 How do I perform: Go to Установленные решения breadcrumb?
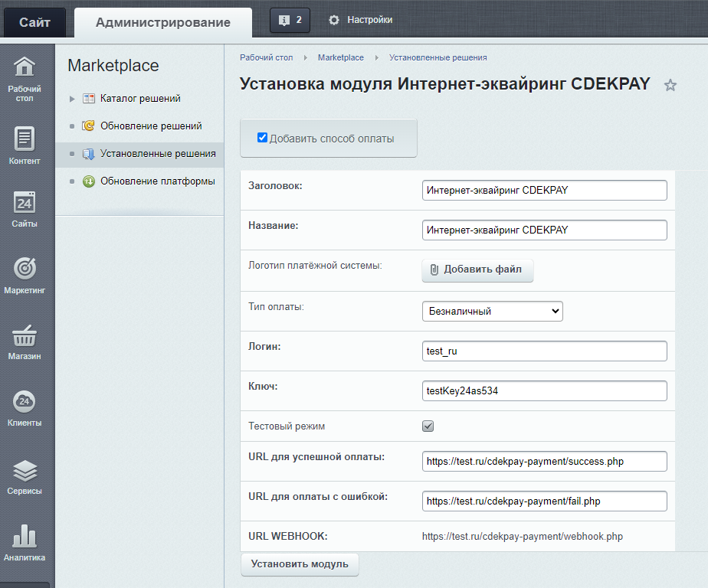[438, 57]
